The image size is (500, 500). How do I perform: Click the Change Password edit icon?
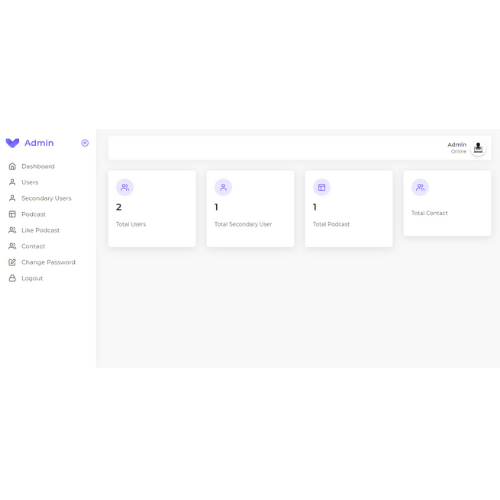pyautogui.click(x=12, y=262)
